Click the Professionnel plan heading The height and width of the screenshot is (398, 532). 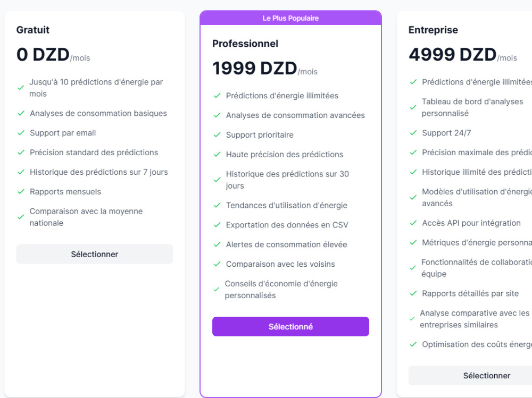(x=245, y=44)
